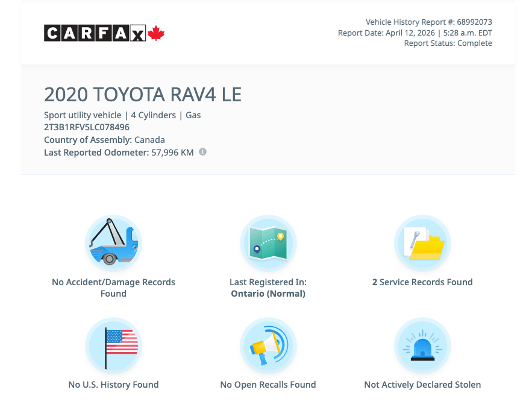
Task: View '2 Service Records Found' label
Action: tap(422, 282)
